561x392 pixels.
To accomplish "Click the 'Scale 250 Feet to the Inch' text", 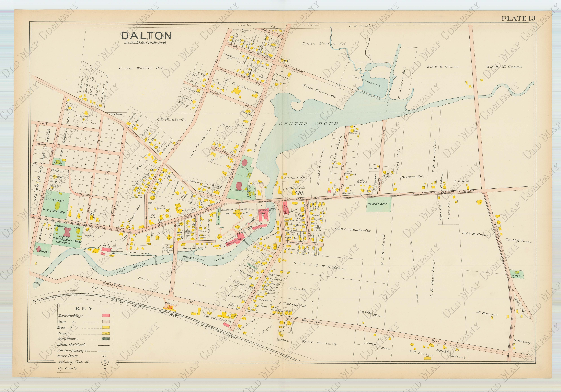I will [146, 42].
